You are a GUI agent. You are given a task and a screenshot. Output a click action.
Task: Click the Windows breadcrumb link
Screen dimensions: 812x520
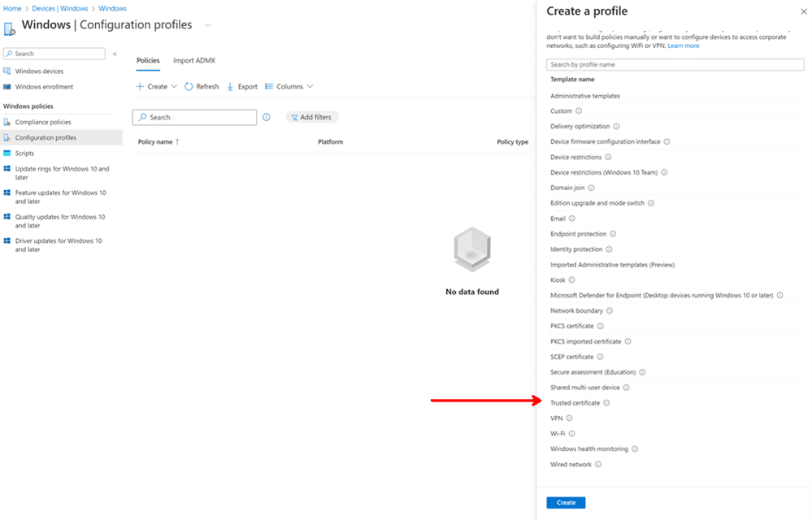[112, 8]
